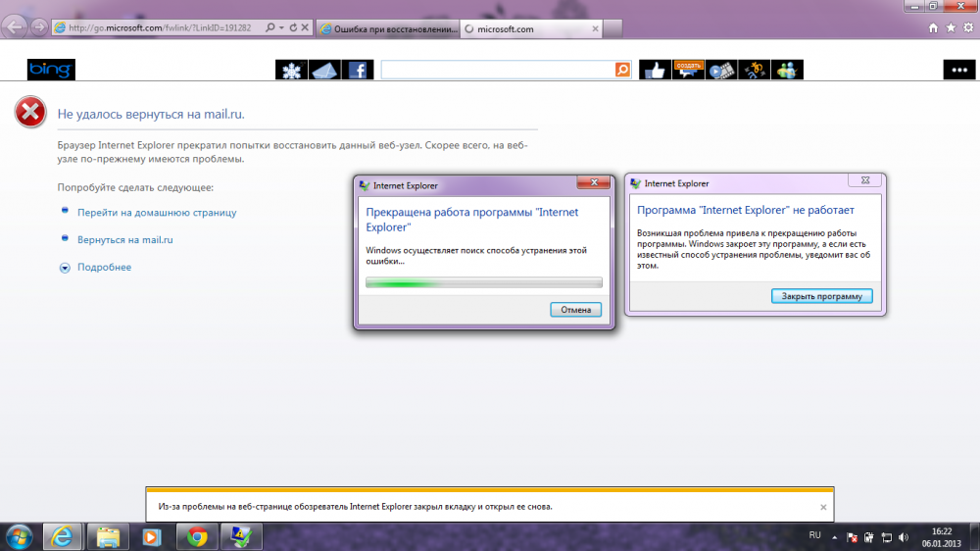The width and height of the screenshot is (980, 551).
Task: Click 'Закрыть программу' button
Action: pyautogui.click(x=822, y=296)
